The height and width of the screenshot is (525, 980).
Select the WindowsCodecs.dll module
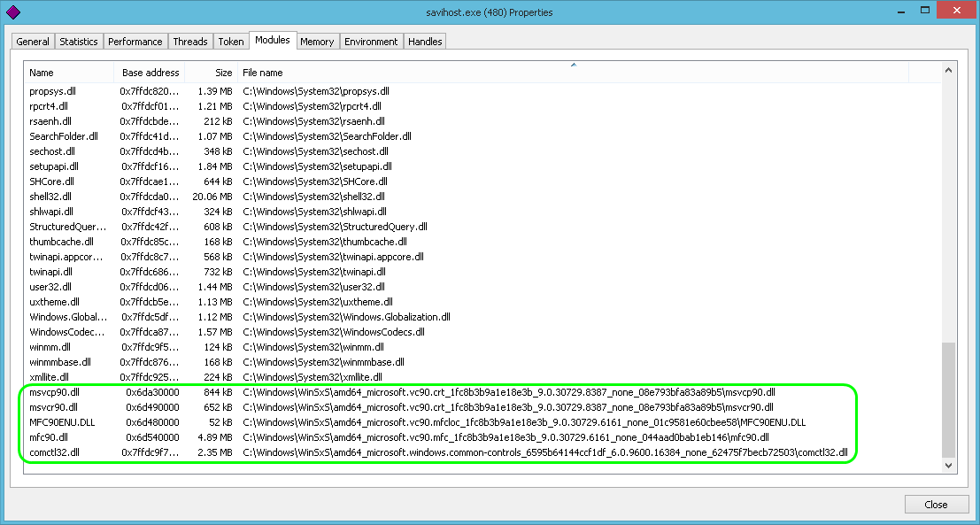482,332
